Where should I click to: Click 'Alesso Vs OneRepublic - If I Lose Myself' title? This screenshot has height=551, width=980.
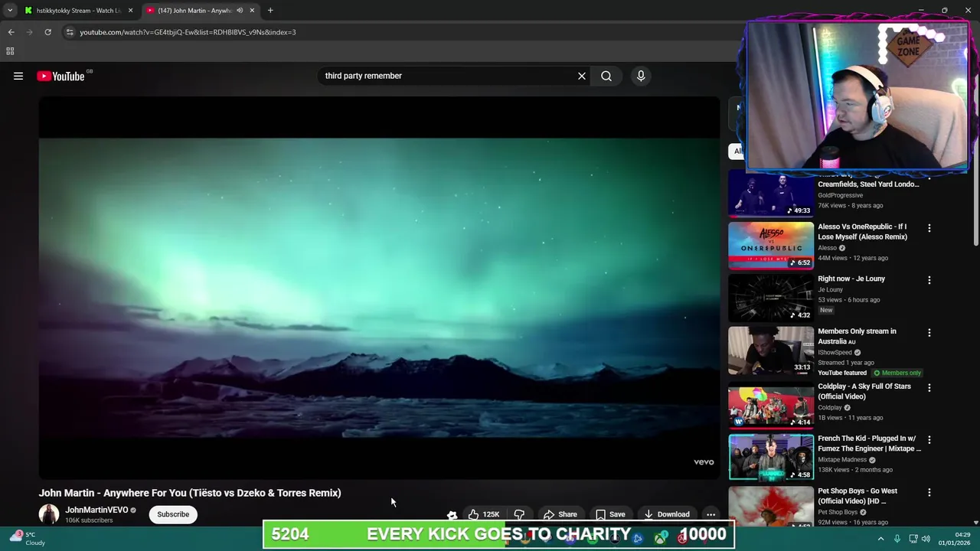tap(863, 232)
